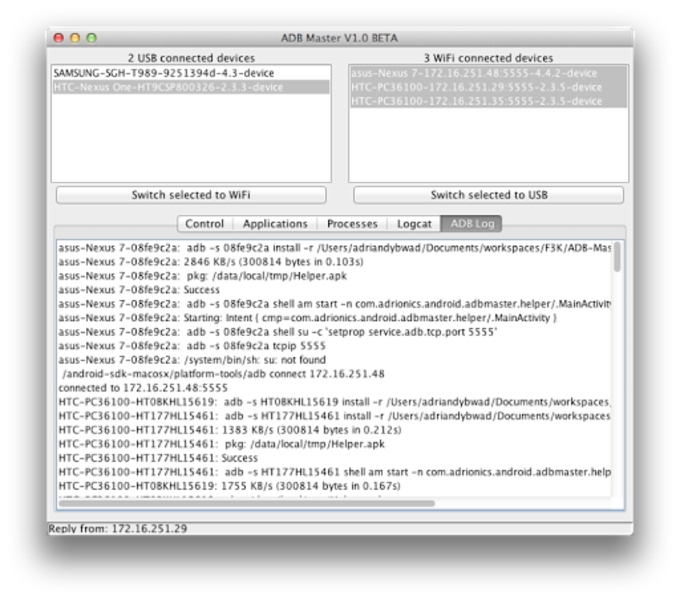Minimize the ADB Master window
This screenshot has width=680, height=600.
[x=75, y=38]
